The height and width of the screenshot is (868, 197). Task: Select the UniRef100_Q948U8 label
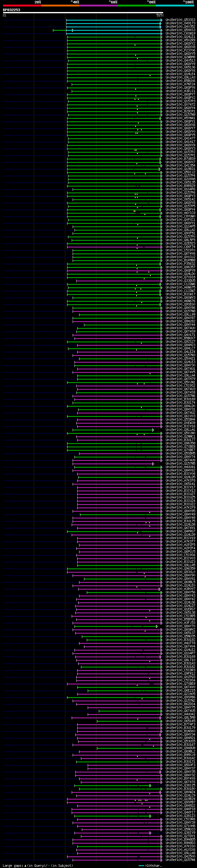pyautogui.click(x=180, y=749)
